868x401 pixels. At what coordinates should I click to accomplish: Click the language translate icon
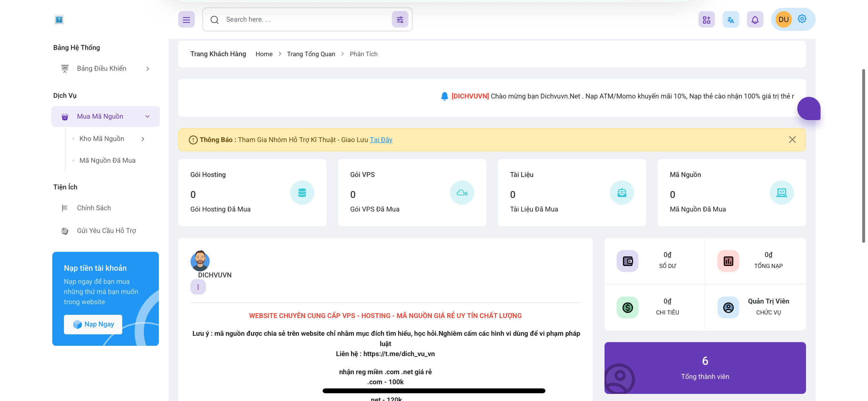(x=730, y=20)
